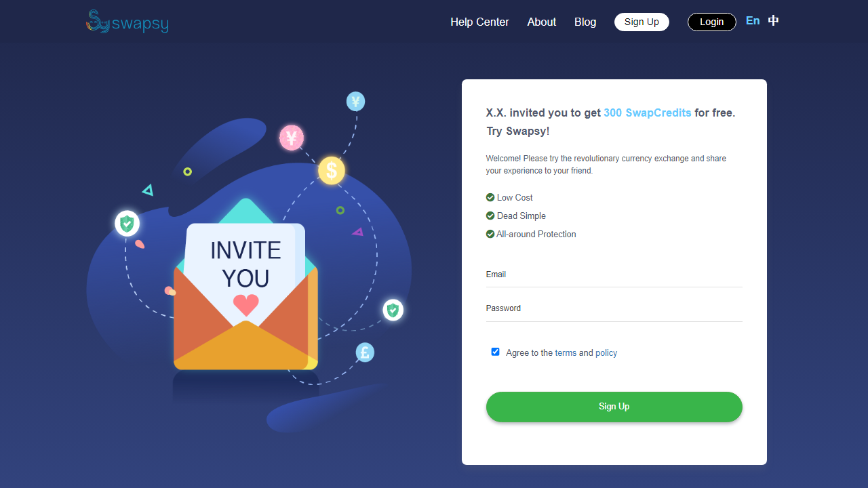The height and width of the screenshot is (488, 868).
Task: Switch language to English via En
Action: pos(753,21)
